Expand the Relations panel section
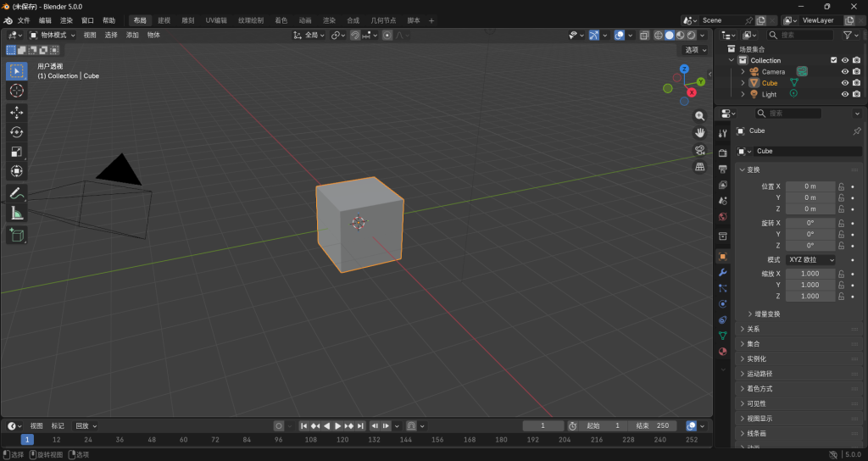The width and height of the screenshot is (868, 461). 753,329
